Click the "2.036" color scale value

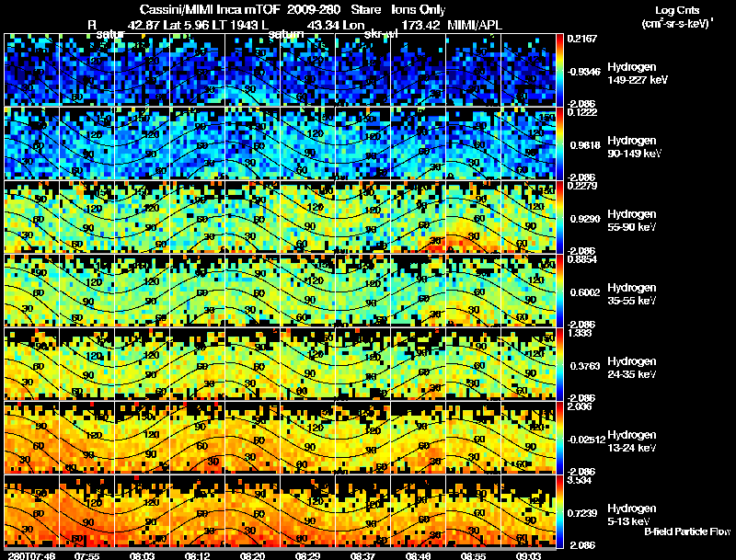[x=580, y=406]
